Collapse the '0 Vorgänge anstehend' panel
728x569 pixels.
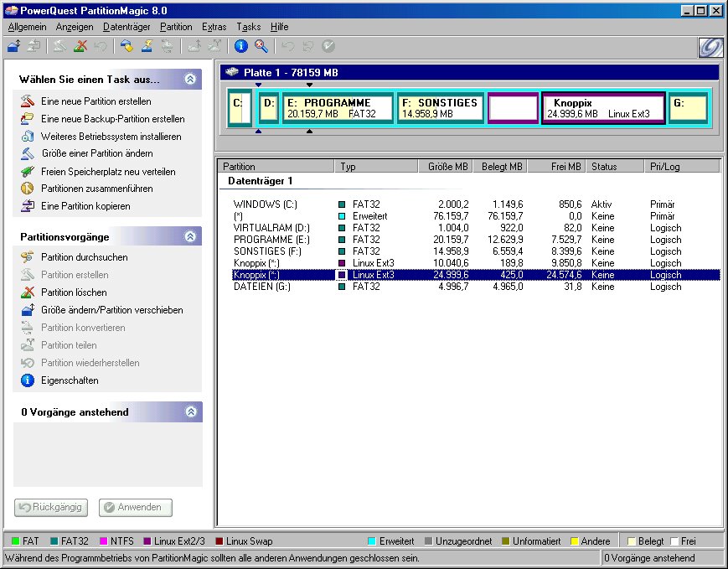pos(191,411)
